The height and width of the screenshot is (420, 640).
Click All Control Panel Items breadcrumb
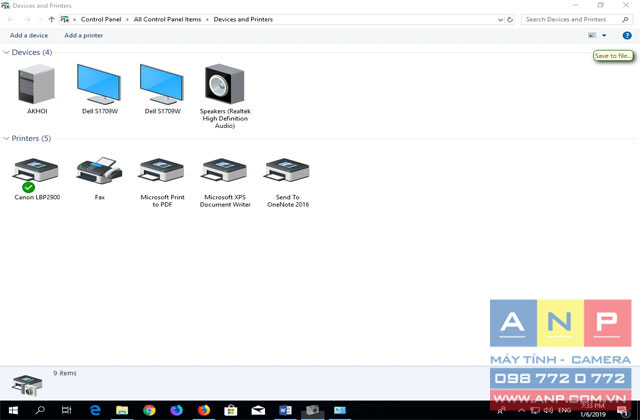[x=167, y=19]
